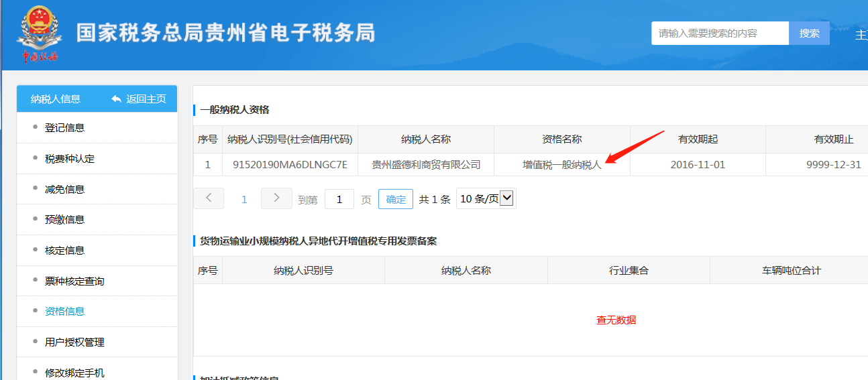Click page 1 in the pagination

click(x=244, y=199)
